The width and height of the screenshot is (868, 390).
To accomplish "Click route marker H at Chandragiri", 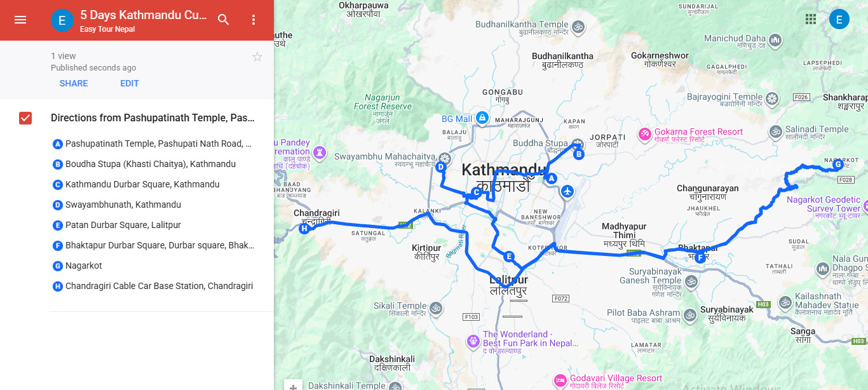I will (x=304, y=228).
